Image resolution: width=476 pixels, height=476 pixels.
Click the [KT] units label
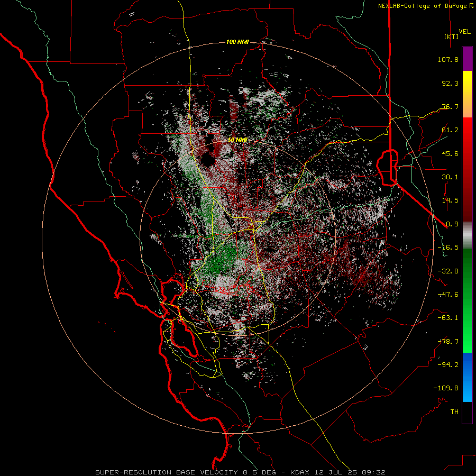pos(452,36)
